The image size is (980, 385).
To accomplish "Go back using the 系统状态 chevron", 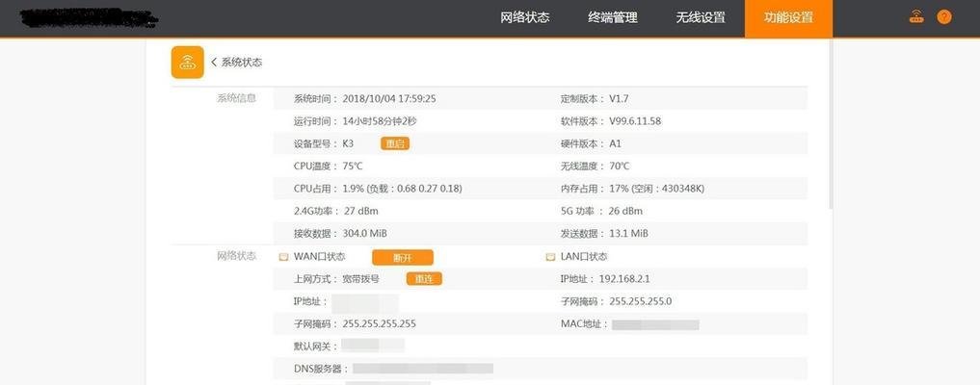I will (x=214, y=63).
